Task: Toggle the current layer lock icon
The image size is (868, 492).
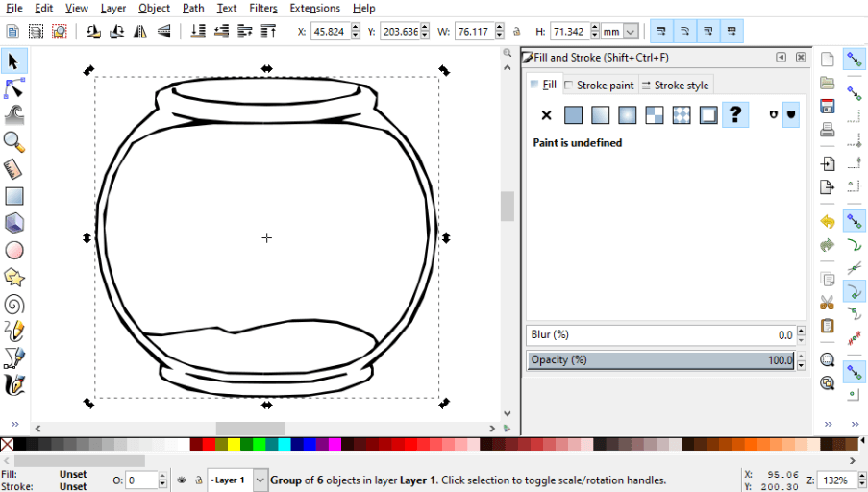Action: pos(197,480)
